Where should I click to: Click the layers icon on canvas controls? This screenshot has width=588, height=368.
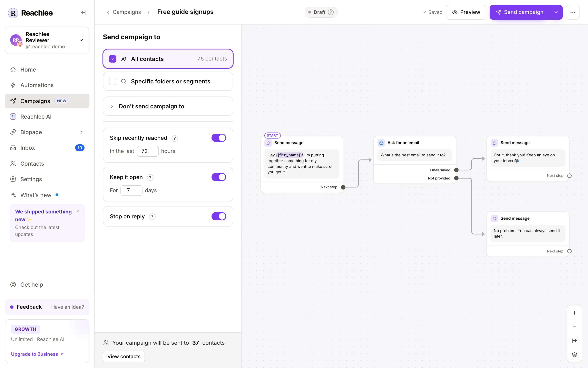tap(574, 354)
